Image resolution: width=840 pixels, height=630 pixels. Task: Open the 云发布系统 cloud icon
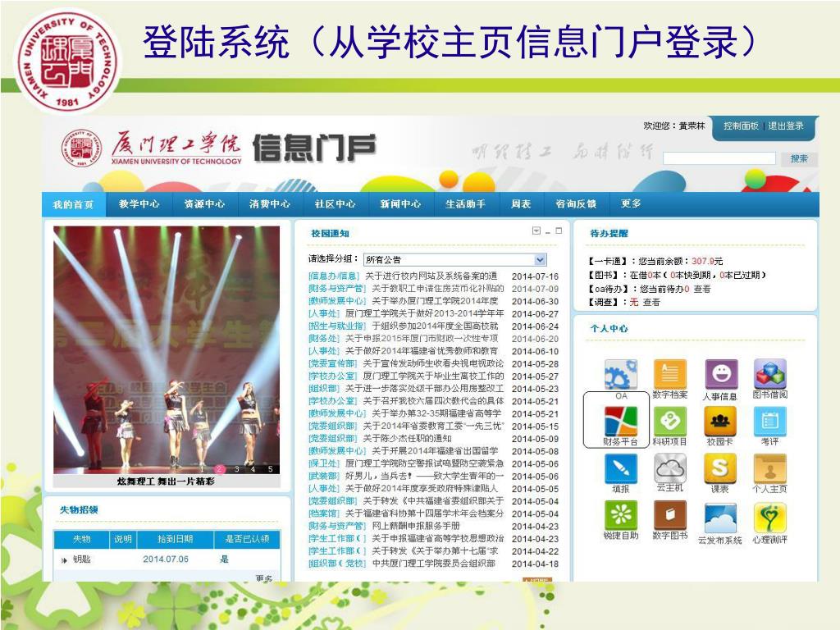click(x=720, y=518)
